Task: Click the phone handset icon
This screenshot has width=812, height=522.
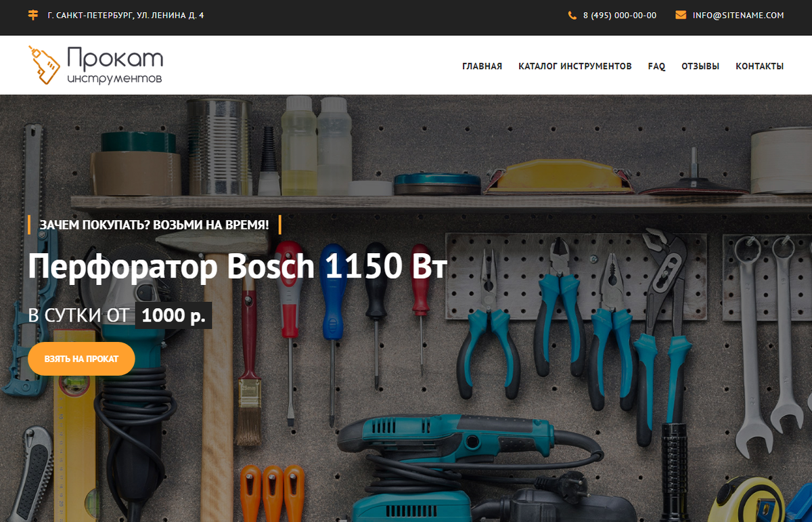Action: (574, 14)
